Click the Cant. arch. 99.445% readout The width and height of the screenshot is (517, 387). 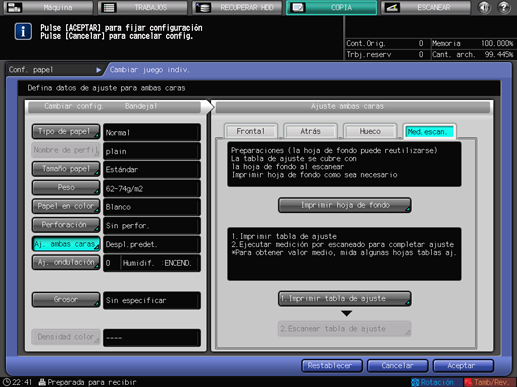pos(473,54)
